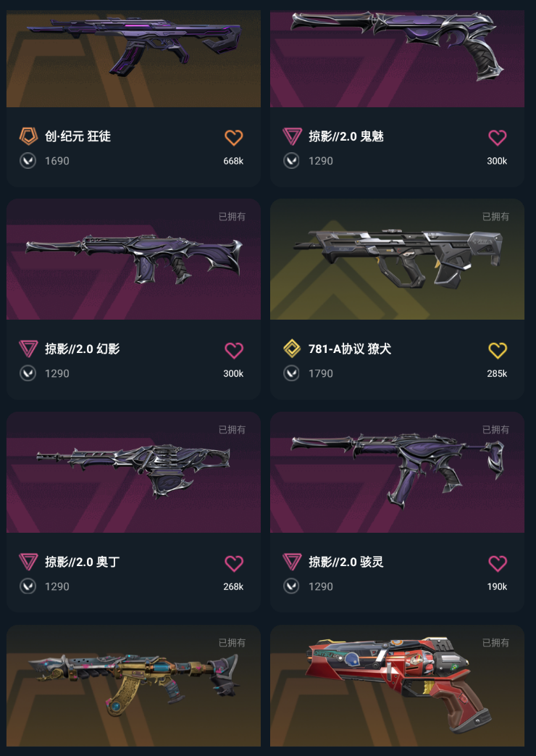Screen dimensions: 536x756
Task: Click the pink triangle tier icon of 掠影//2.0 鬼魅
Action: click(x=292, y=136)
